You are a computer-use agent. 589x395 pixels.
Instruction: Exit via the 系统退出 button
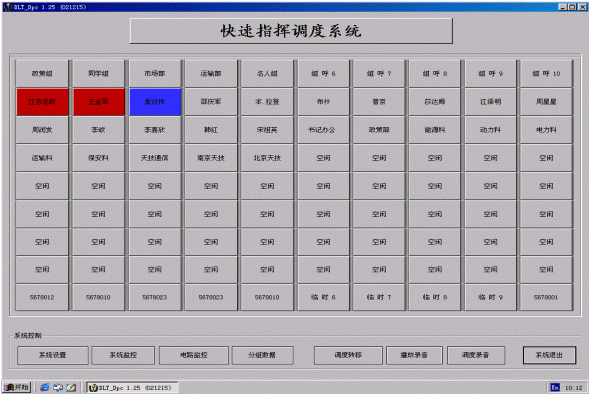549,355
